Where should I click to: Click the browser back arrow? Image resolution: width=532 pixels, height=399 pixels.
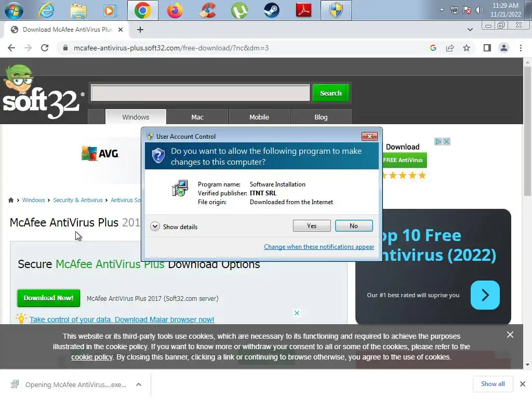[x=11, y=48]
